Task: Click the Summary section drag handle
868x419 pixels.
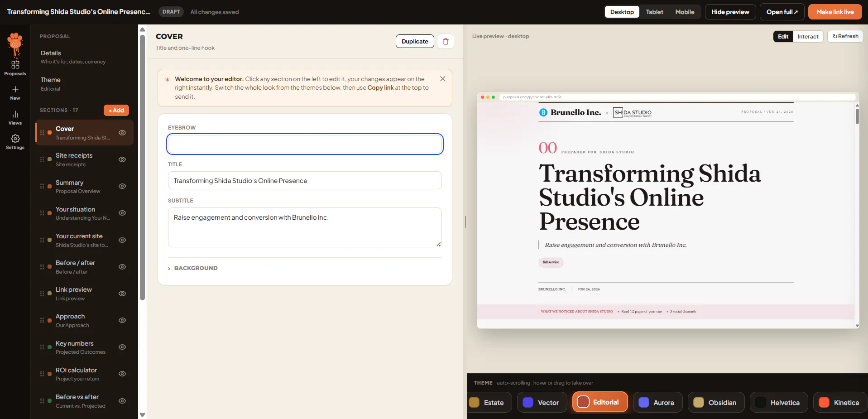Action: point(42,186)
